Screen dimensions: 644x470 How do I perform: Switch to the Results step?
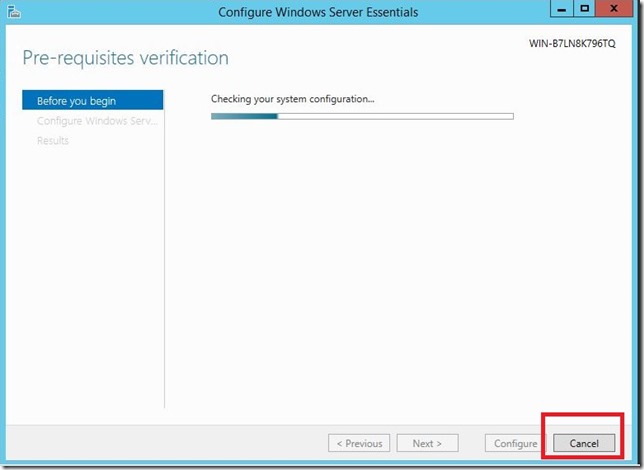click(x=53, y=141)
